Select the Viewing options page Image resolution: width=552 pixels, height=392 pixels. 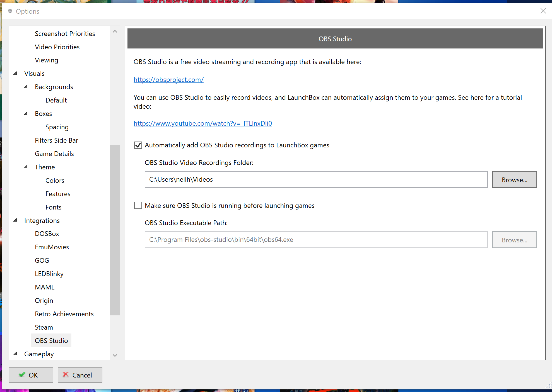(x=47, y=60)
